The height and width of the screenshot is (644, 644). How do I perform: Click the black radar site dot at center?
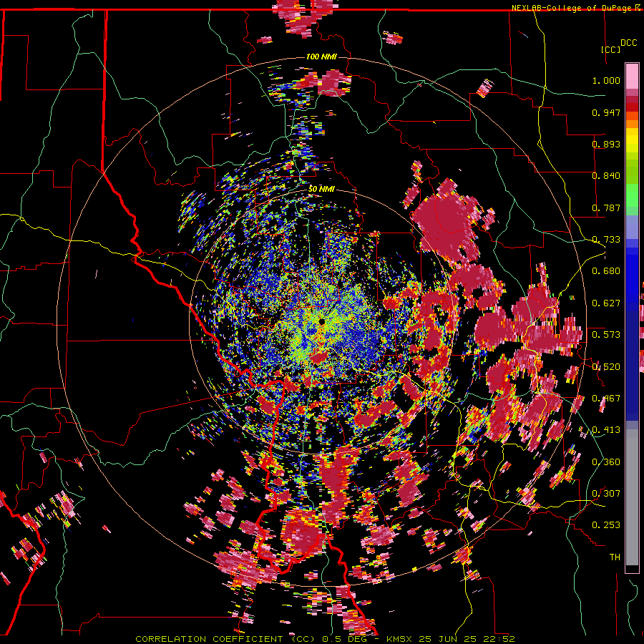pos(321,321)
